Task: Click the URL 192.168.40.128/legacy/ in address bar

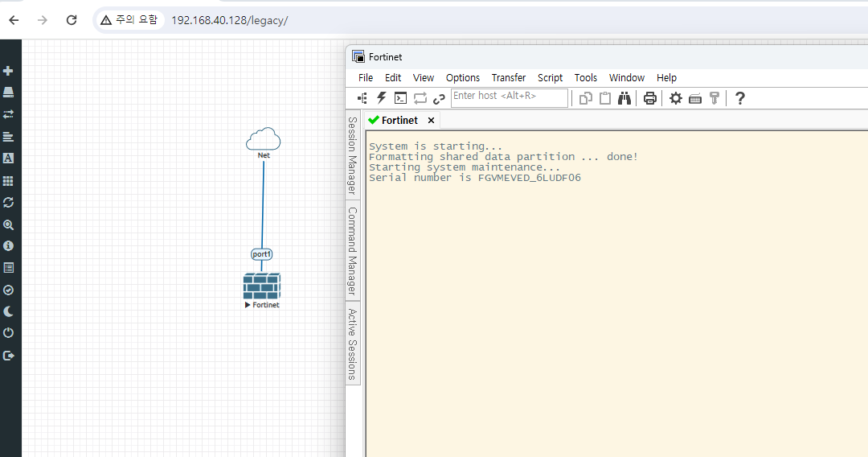Action: [x=230, y=20]
